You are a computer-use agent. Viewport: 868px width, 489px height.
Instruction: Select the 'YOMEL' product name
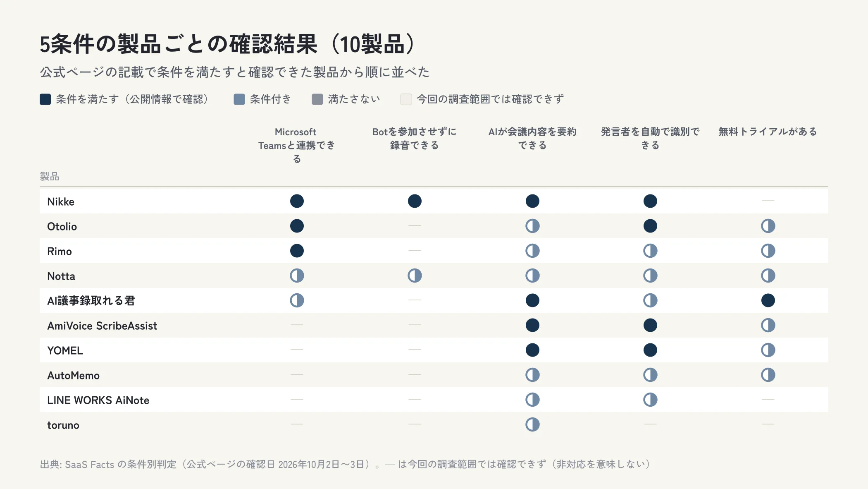pos(65,350)
